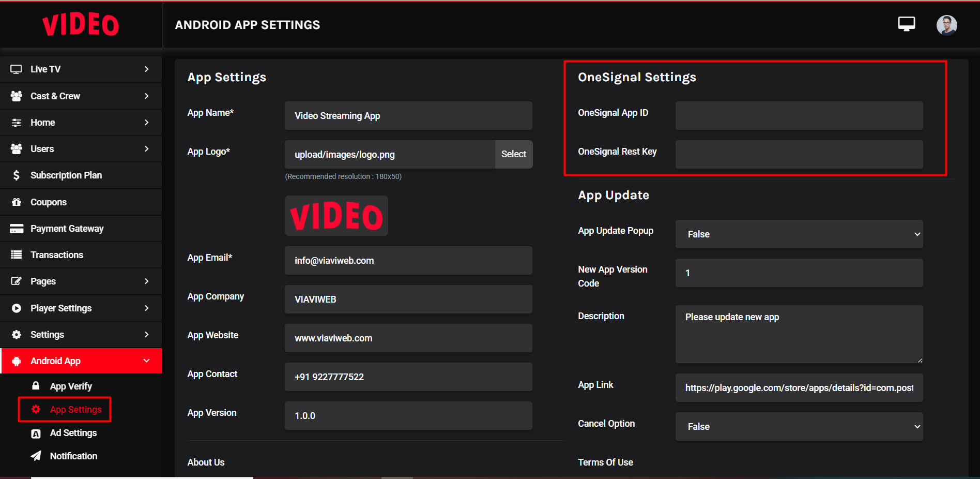This screenshot has width=980, height=479.
Task: Click the VIDEO logo preview thumbnail
Action: 336,216
